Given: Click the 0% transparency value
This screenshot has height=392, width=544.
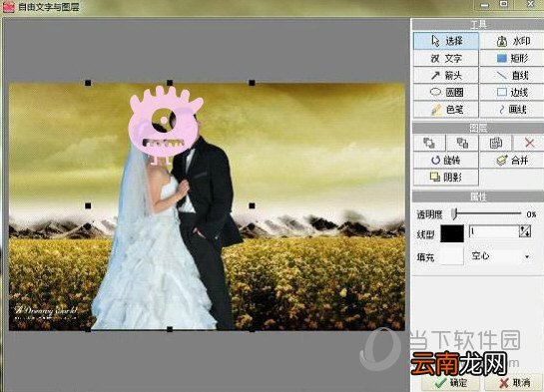Looking at the screenshot, I should coord(531,214).
